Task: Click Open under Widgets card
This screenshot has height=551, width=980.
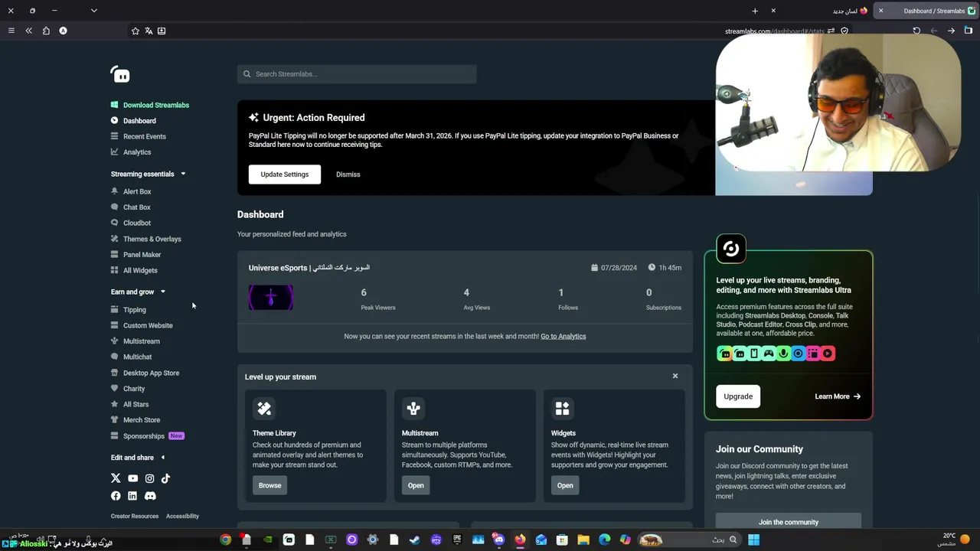Action: 565,485
